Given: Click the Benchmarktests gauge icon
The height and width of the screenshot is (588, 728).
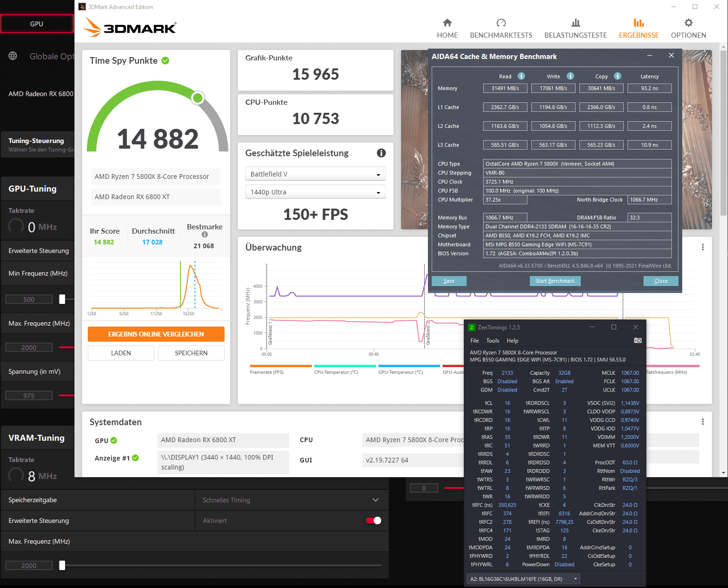Looking at the screenshot, I should coord(501,23).
